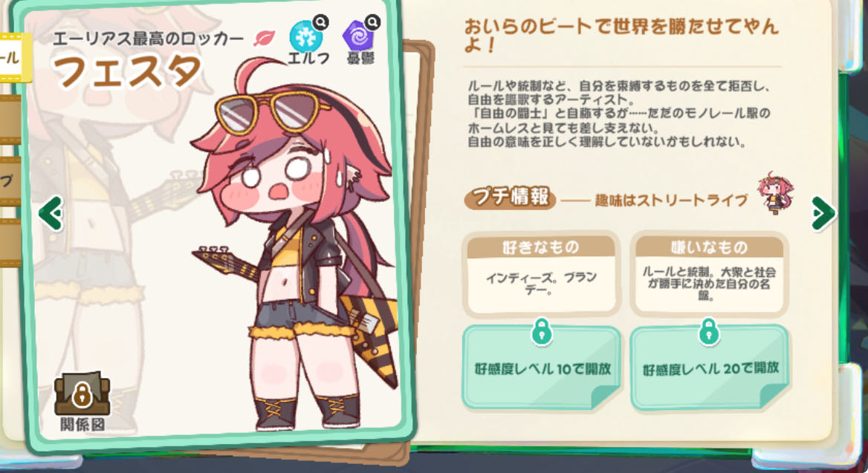Click the padlock icon above level 20 card
The height and width of the screenshot is (473, 868).
709,332
